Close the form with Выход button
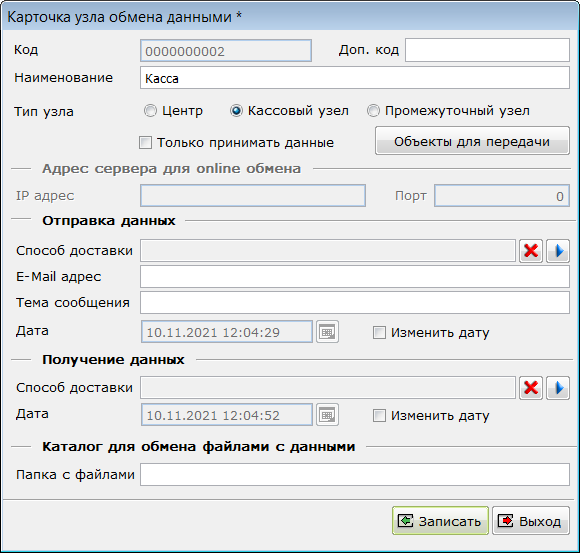The width and height of the screenshot is (580, 553). (x=531, y=521)
